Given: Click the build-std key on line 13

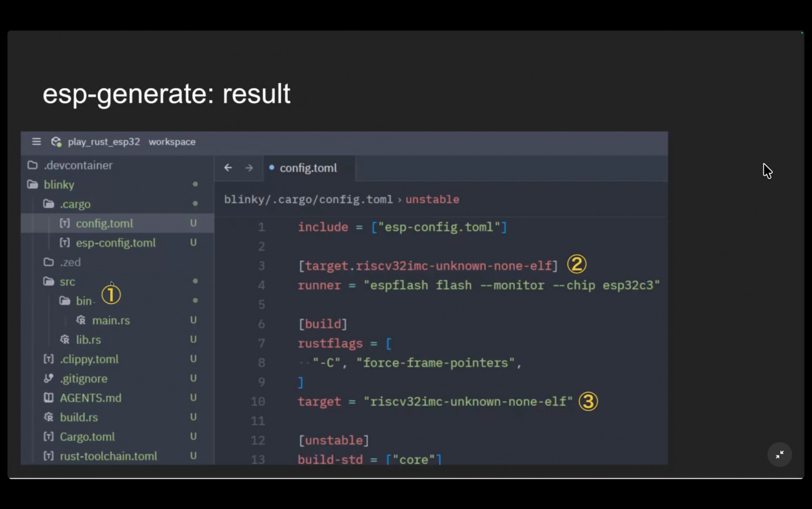Looking at the screenshot, I should [x=330, y=460].
